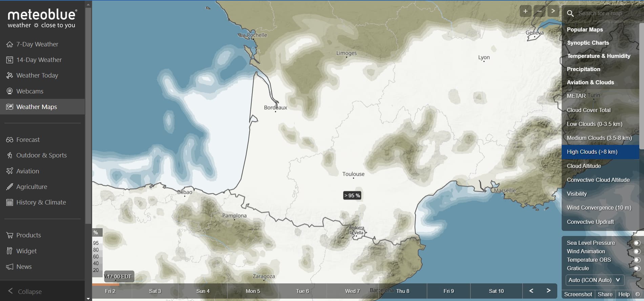
Task: Click the Agriculture icon in sidebar
Action: (9, 187)
